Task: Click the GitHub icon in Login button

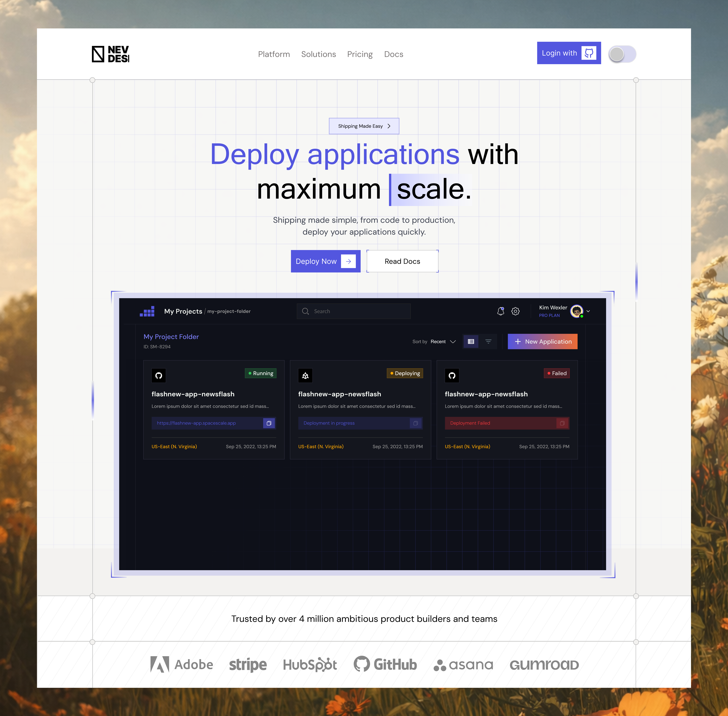Action: 589,53
